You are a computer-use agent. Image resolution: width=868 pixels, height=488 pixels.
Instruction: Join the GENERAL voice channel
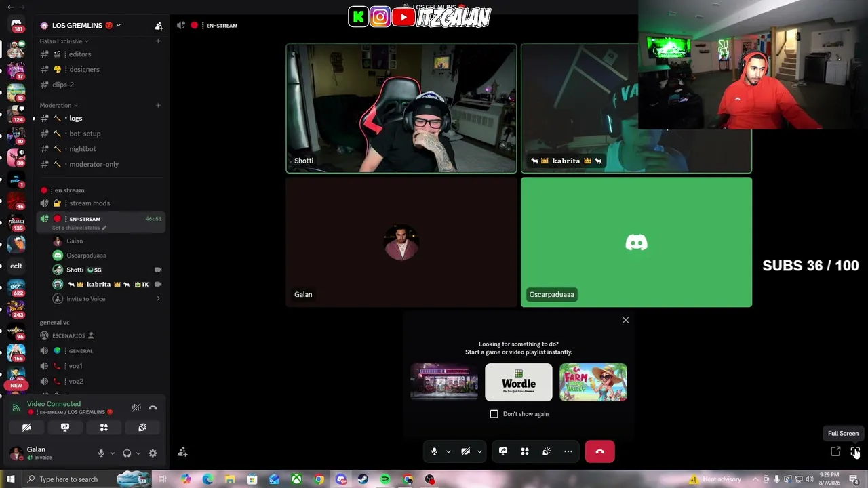100,351
